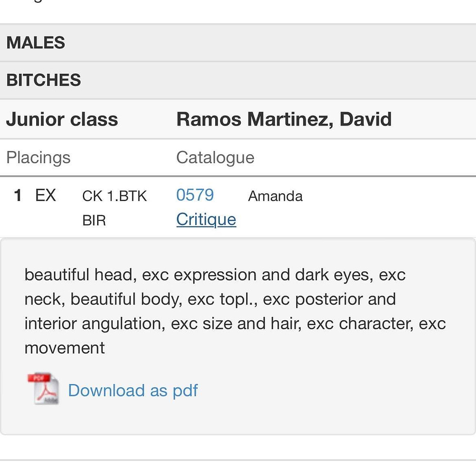Open catalogue number 0579
The width and height of the screenshot is (476, 463).
pos(195,195)
